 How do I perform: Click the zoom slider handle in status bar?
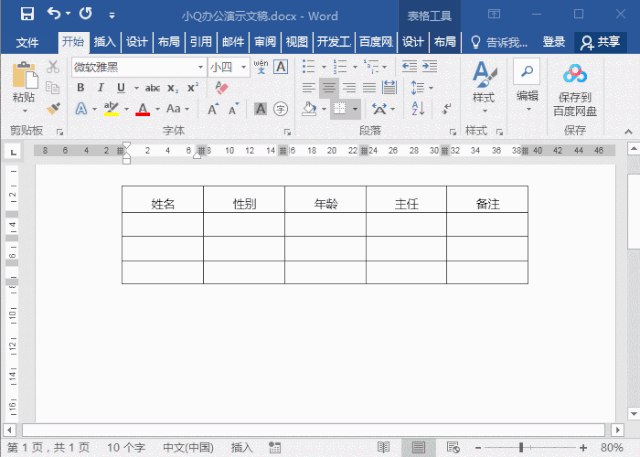521,448
